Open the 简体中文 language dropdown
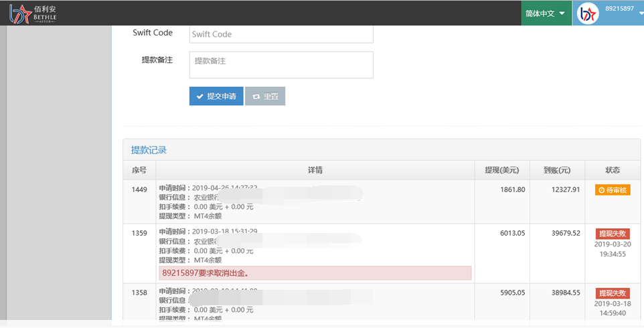This screenshot has width=644, height=328. (x=546, y=13)
